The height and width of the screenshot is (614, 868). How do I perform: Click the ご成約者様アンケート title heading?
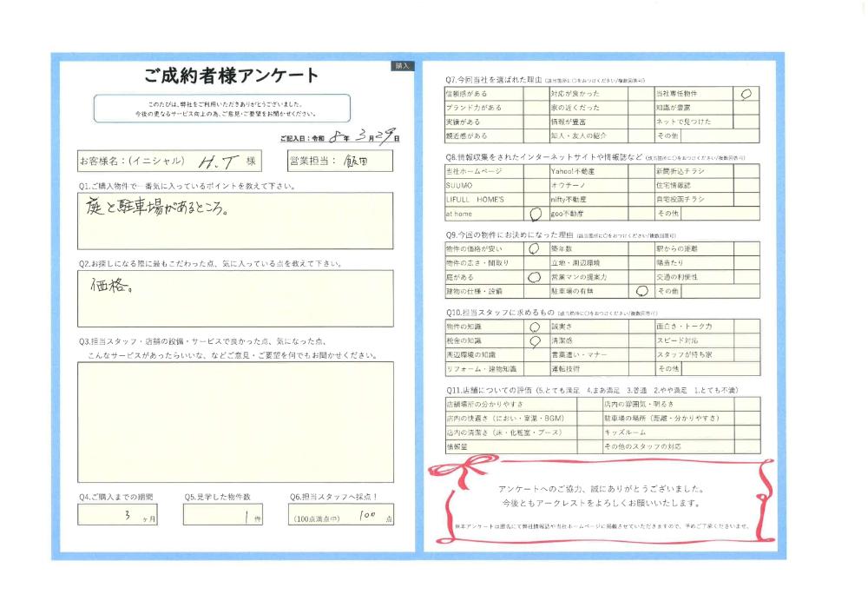[x=232, y=76]
